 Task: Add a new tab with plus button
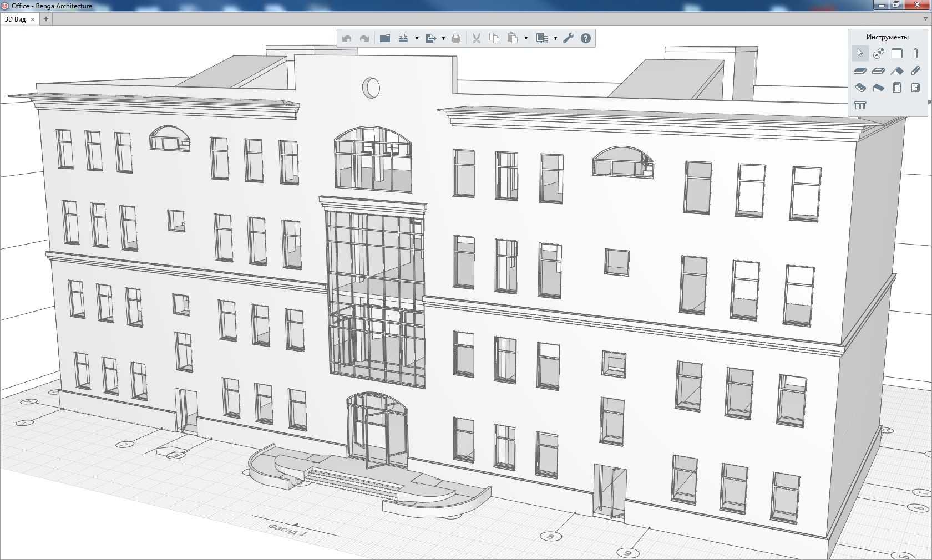46,19
